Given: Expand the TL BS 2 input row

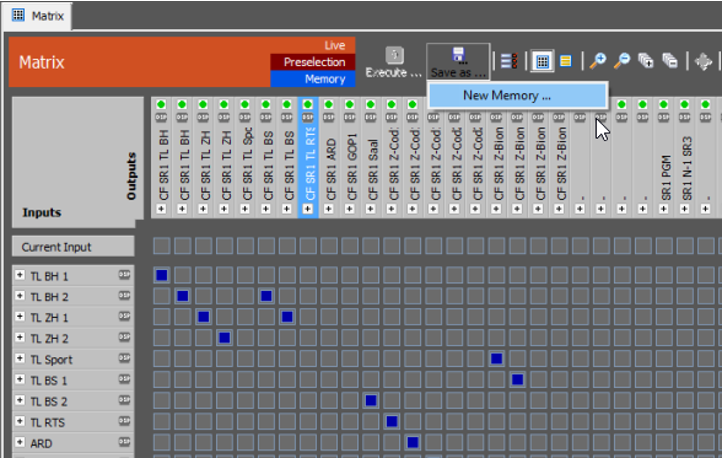Looking at the screenshot, I should pos(20,400).
